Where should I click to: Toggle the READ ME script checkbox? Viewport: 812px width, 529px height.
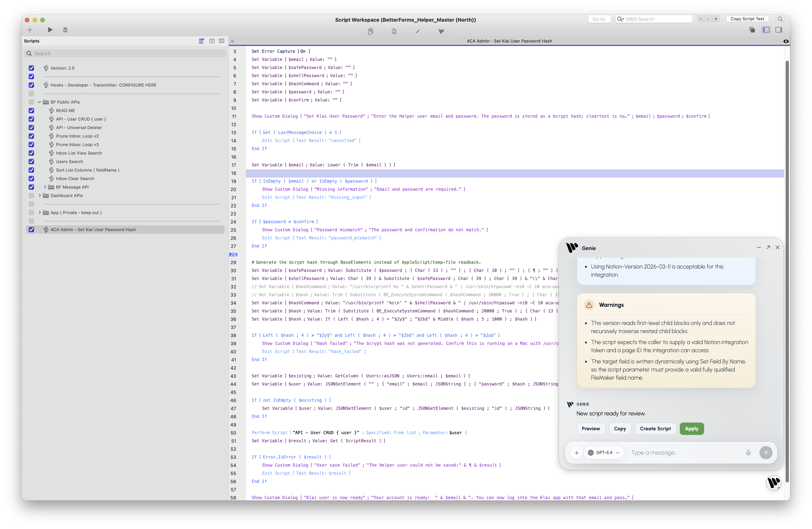tap(31, 111)
